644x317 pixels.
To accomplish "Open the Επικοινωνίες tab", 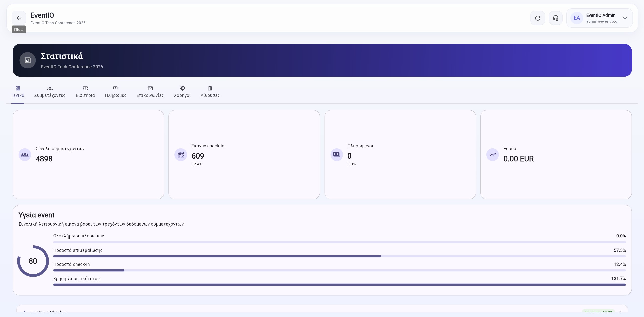I will coord(150,92).
